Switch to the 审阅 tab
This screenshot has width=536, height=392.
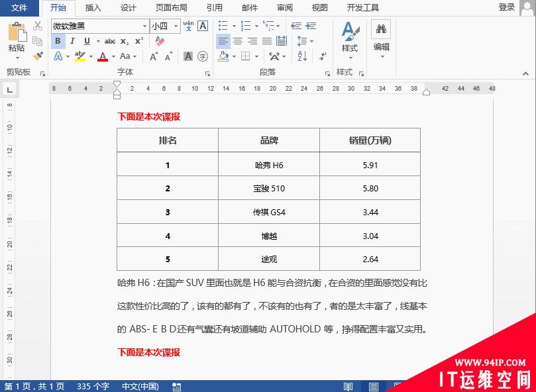point(285,7)
